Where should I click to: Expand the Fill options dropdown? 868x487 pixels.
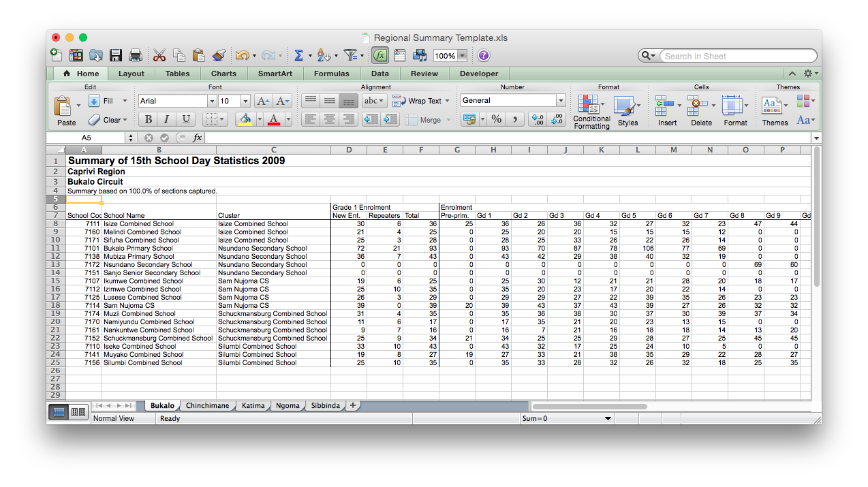pyautogui.click(x=125, y=101)
